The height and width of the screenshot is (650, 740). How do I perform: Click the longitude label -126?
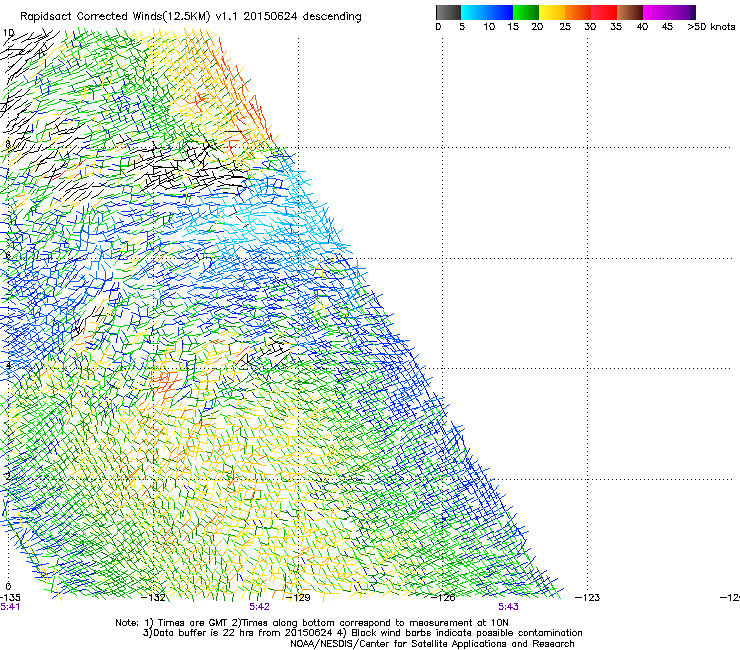pyautogui.click(x=443, y=598)
